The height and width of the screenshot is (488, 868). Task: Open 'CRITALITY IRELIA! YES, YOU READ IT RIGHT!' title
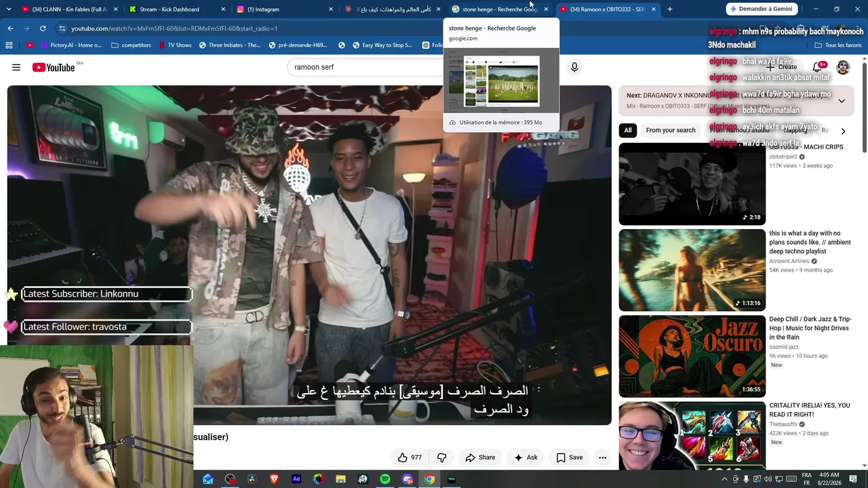810,410
